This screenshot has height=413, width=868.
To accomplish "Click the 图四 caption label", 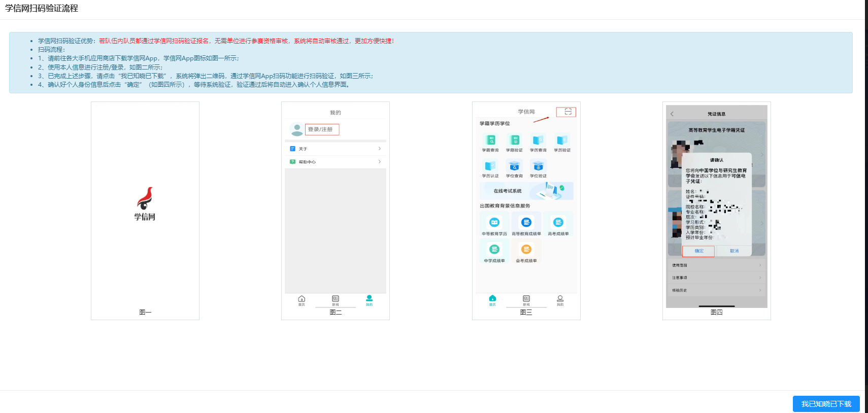I will [x=717, y=312].
